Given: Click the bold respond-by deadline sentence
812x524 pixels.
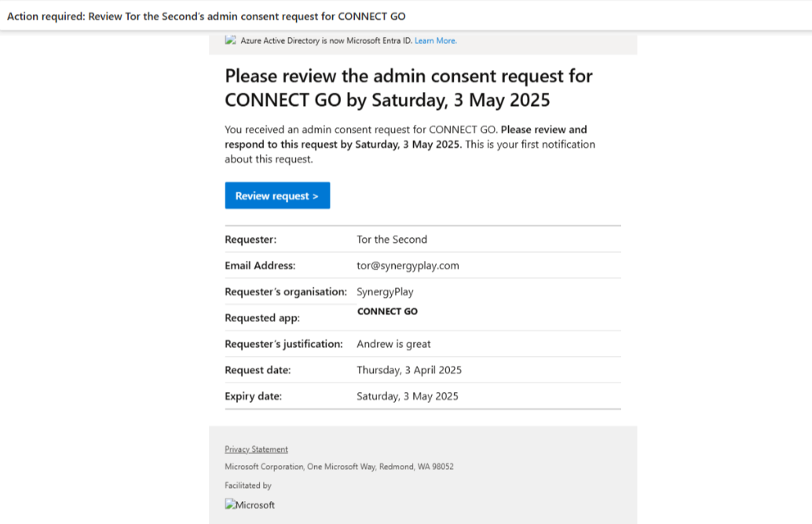Looking at the screenshot, I should [406, 137].
